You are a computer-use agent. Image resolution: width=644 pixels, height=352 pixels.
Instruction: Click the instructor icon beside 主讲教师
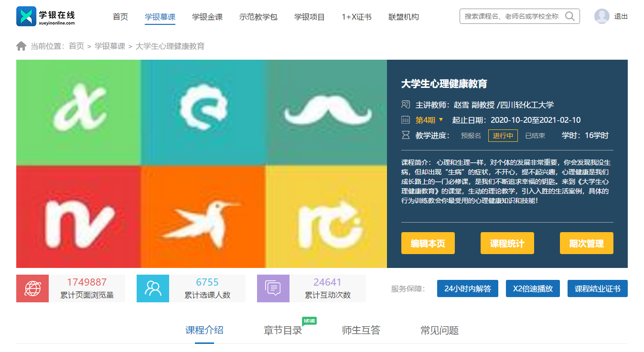click(x=406, y=105)
